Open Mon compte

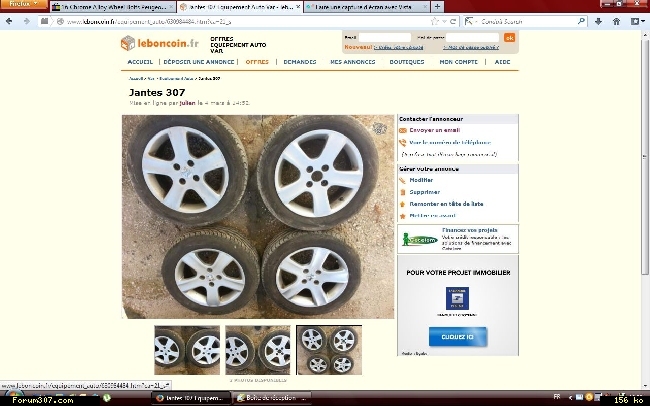coord(458,62)
